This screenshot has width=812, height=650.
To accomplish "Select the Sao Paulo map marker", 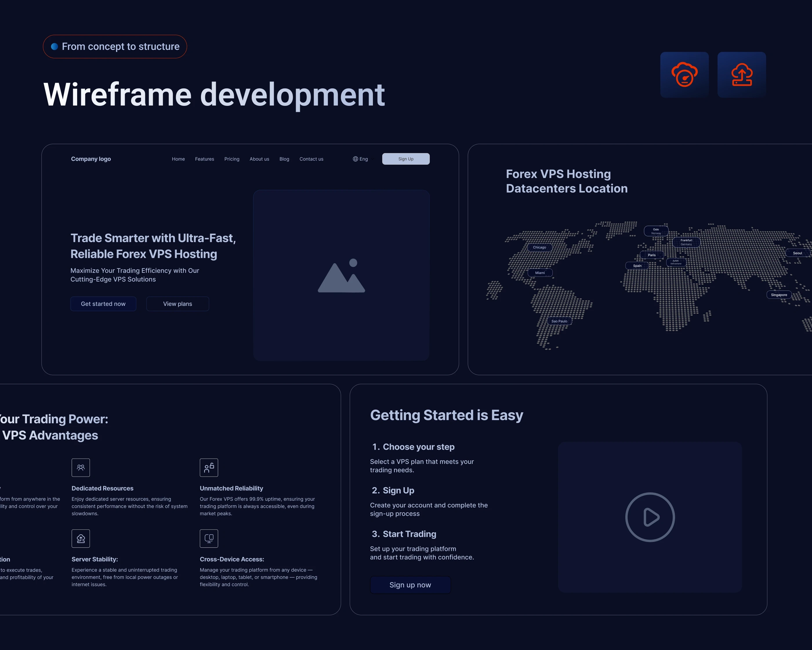I will (x=559, y=321).
